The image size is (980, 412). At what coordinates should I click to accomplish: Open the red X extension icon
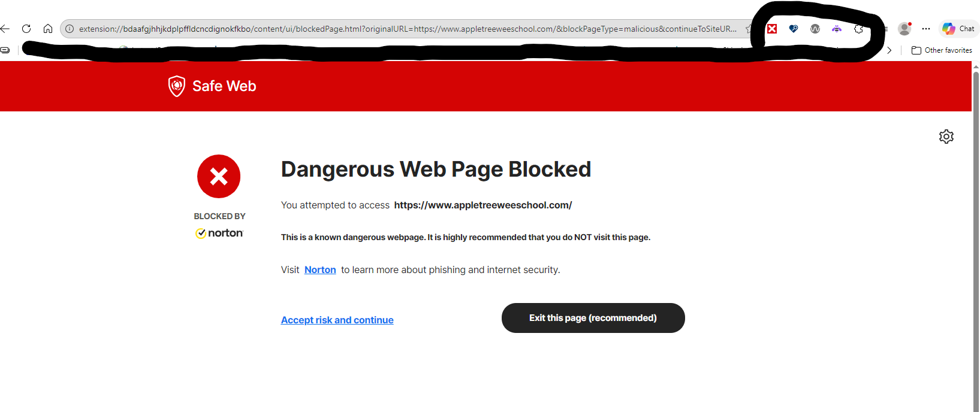772,29
